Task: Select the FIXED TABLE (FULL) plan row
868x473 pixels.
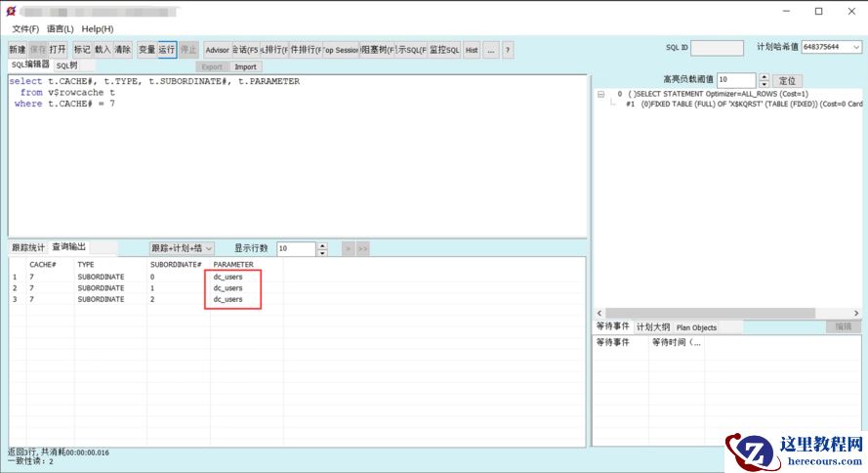Action: [x=744, y=104]
